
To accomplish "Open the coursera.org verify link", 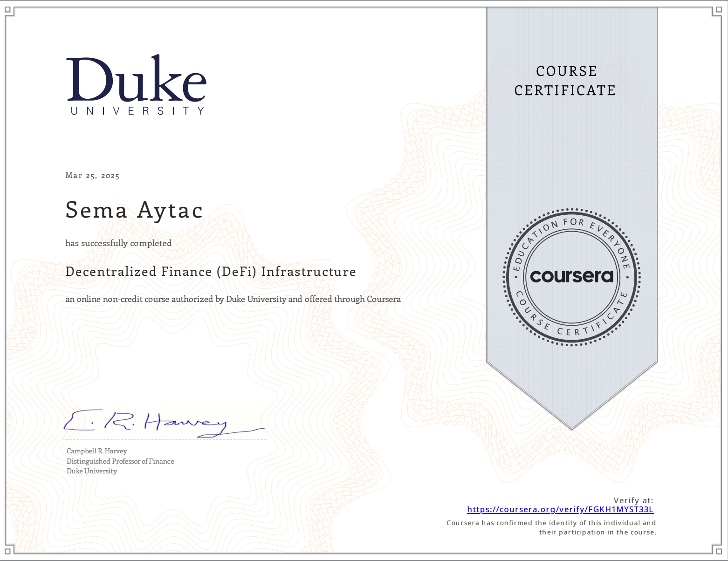I will pos(560,509).
